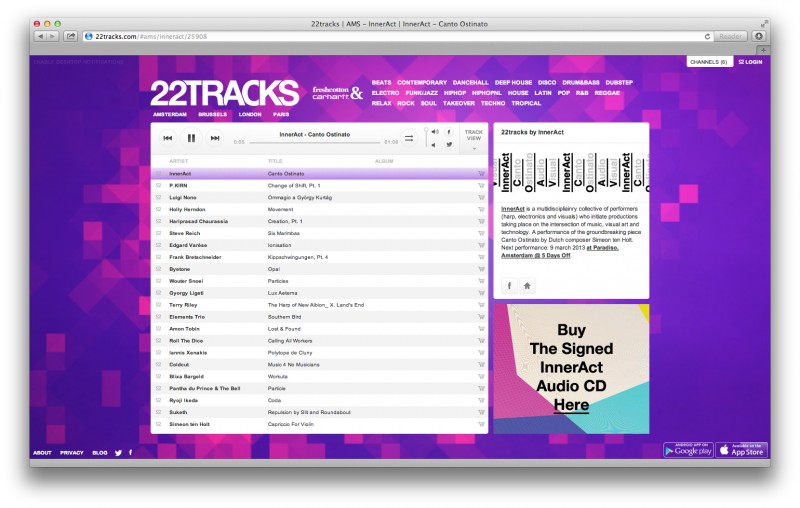800x508 pixels.
Task: Click the loud volume speaker icon
Action: tap(435, 132)
